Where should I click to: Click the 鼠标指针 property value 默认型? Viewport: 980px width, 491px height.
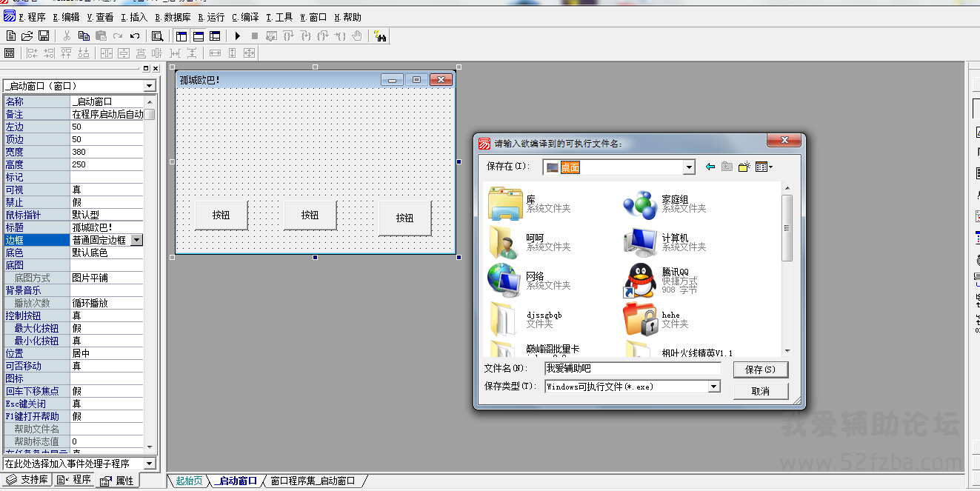(x=107, y=215)
